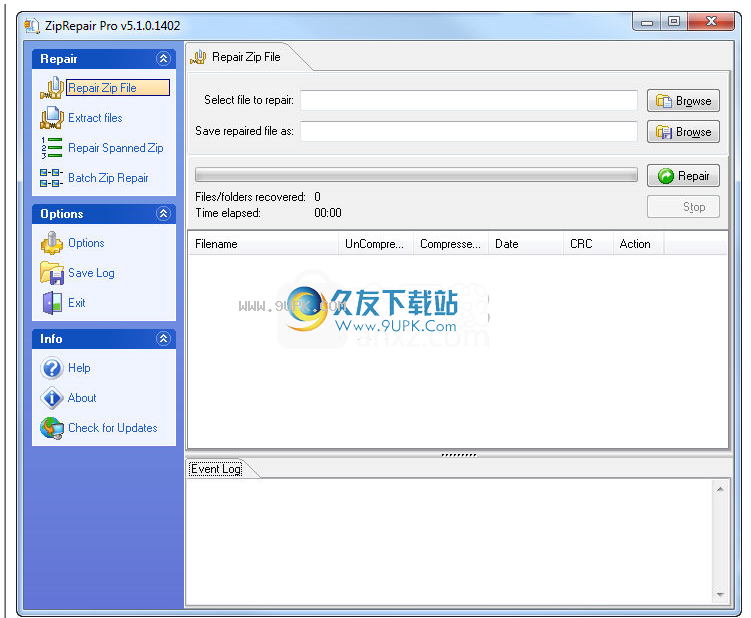
Task: Open the Extract files link
Action: 95,118
